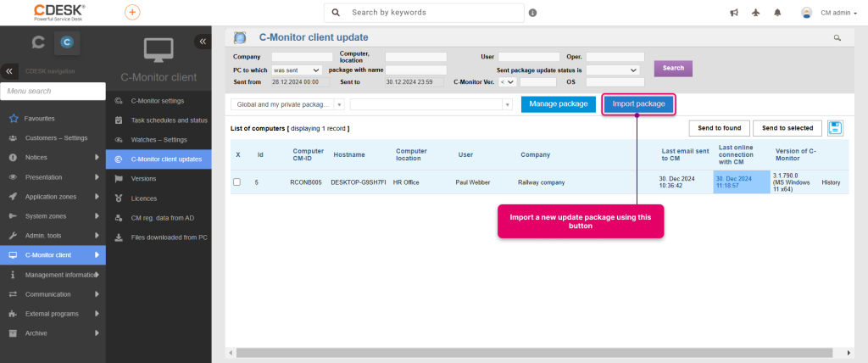Click the info icon beside search
Screen dimensions: 868x363
tap(532, 13)
